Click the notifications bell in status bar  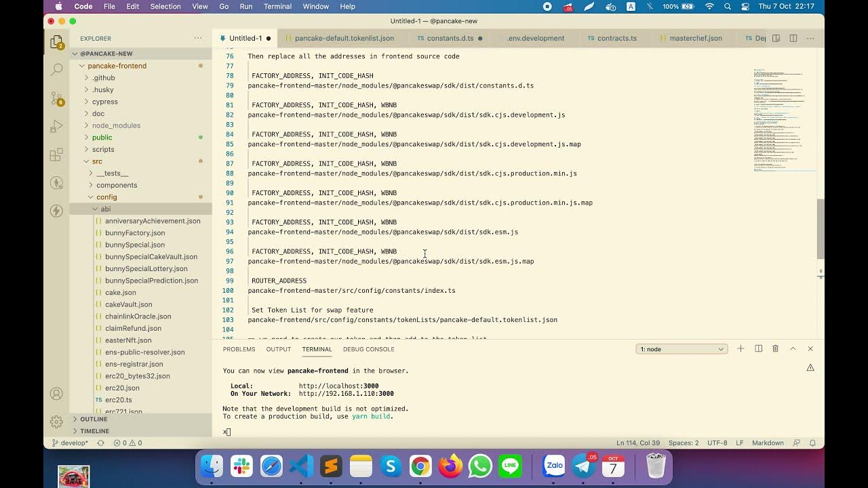click(812, 443)
